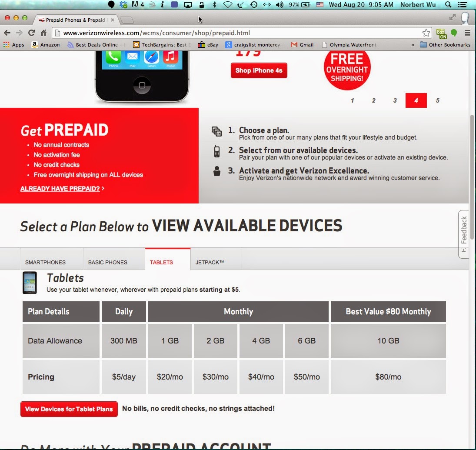Click the browser forward arrow
The height and width of the screenshot is (450, 476).
click(19, 33)
